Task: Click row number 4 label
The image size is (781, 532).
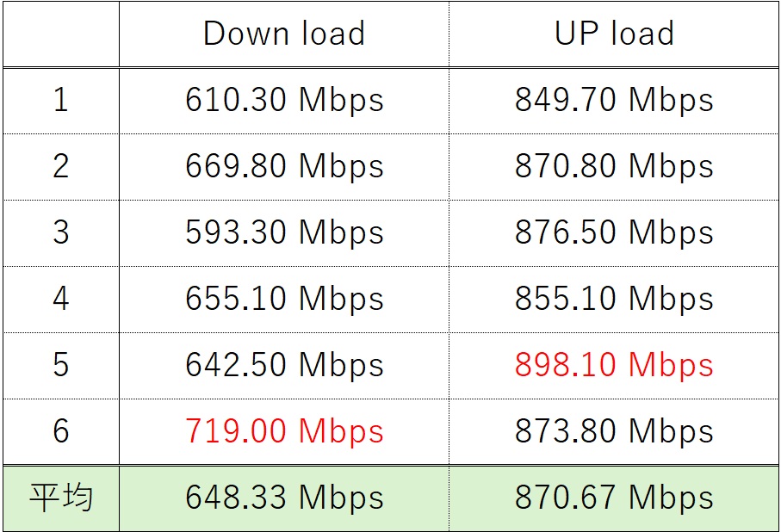Action: tap(60, 299)
